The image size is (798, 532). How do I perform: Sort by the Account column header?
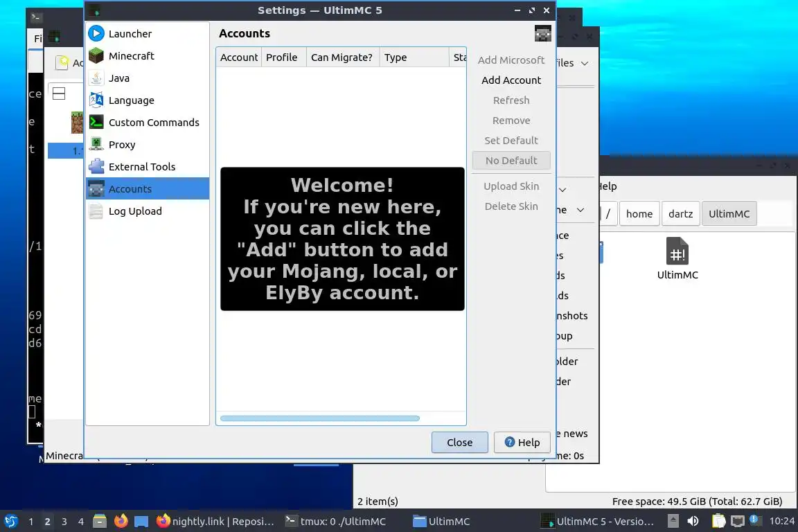pos(239,57)
